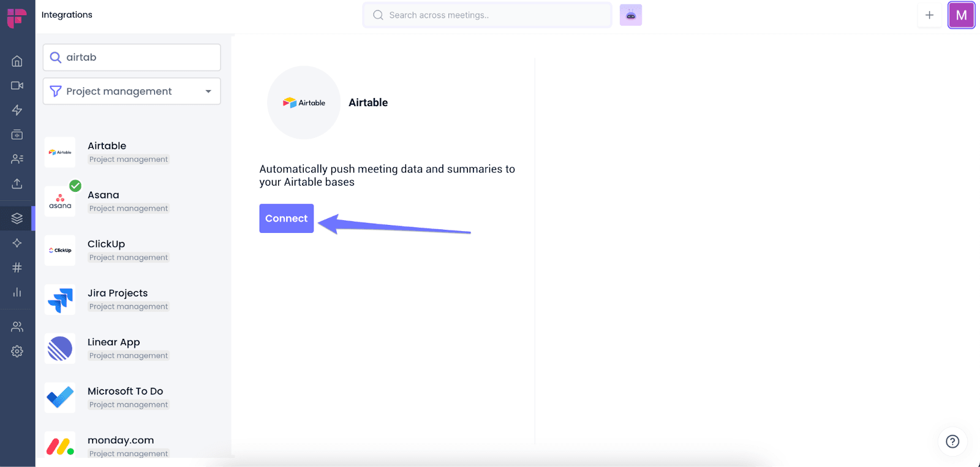The image size is (980, 467).
Task: Open the settings gear in sidebar
Action: pos(17,351)
